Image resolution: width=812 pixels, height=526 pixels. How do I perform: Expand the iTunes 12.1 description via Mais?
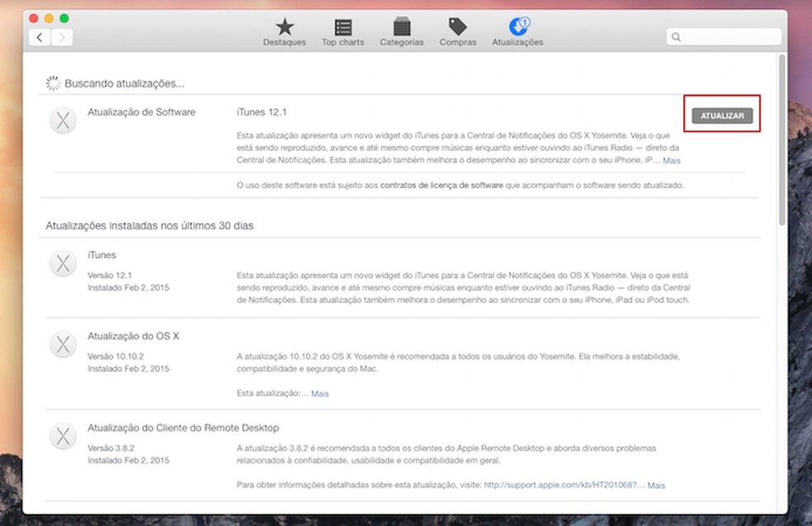pos(671,160)
